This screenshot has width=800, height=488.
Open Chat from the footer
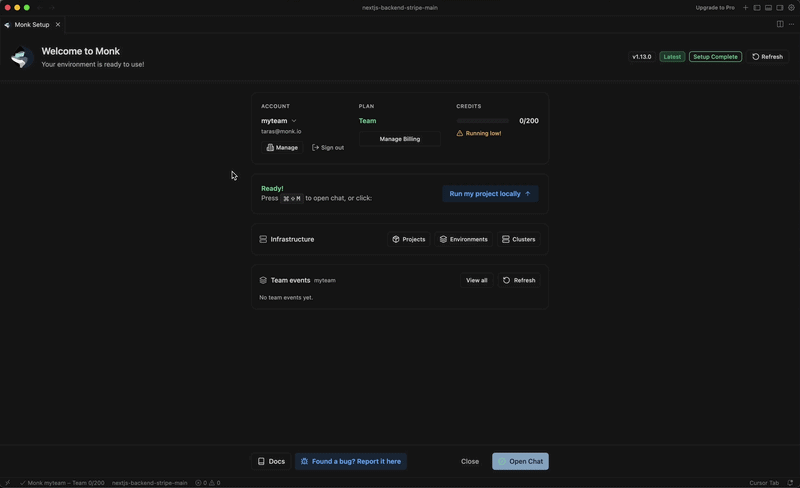point(520,461)
